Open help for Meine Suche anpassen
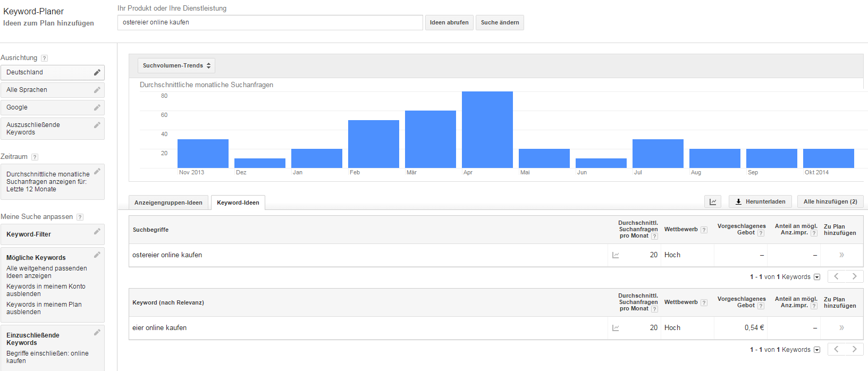 coord(80,217)
